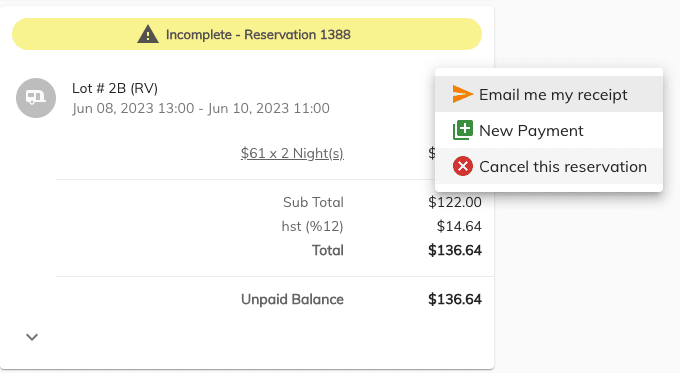Select Cancel this reservation option
680x373 pixels.
click(x=549, y=166)
